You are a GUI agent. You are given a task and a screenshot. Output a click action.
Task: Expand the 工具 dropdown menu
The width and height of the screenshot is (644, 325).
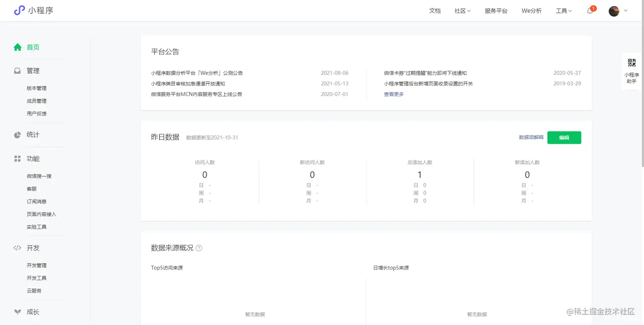(564, 11)
